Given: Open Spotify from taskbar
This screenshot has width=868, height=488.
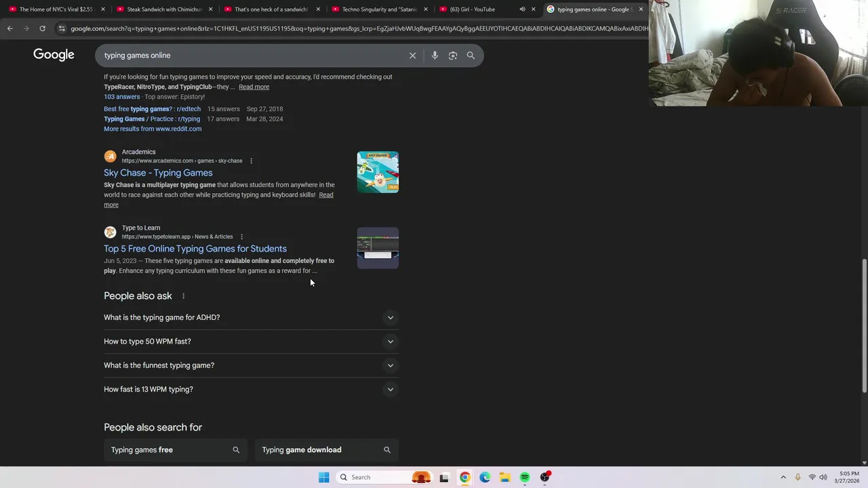Looking at the screenshot, I should click(525, 477).
